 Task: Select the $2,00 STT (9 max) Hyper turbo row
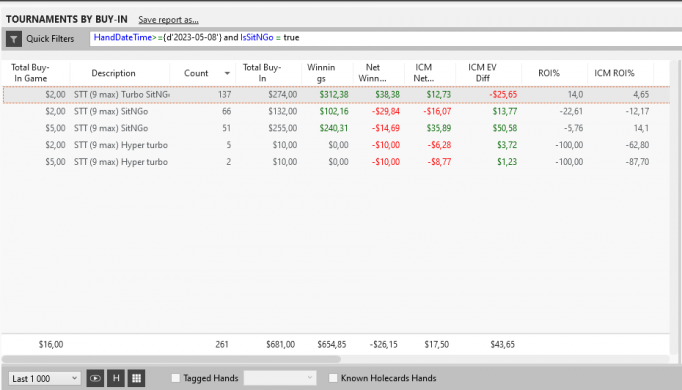(336, 145)
